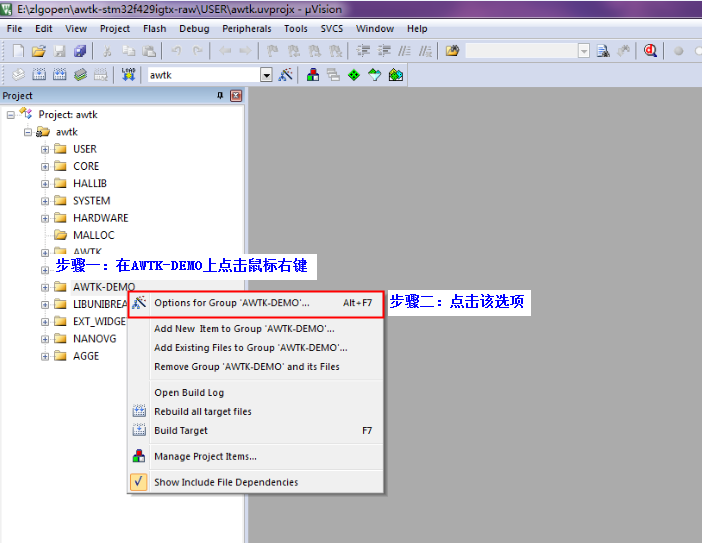Choose Add Existing Files to Group

[256, 348]
